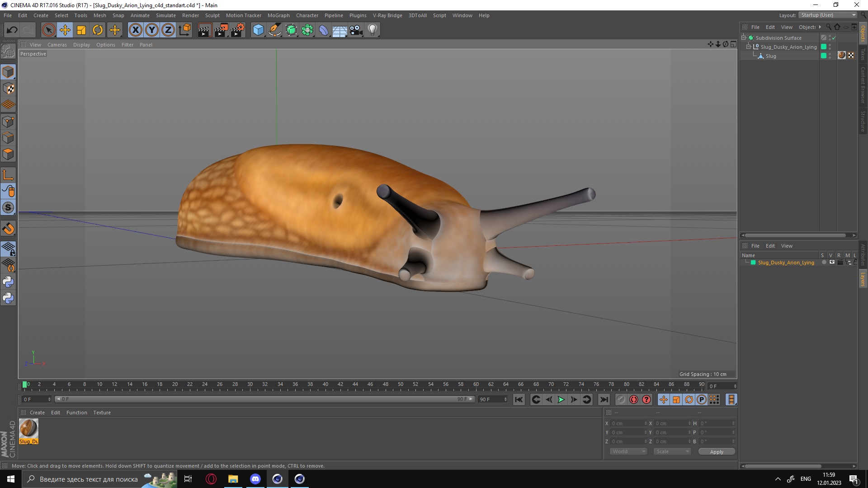Click the Slug texture tag

(x=842, y=55)
